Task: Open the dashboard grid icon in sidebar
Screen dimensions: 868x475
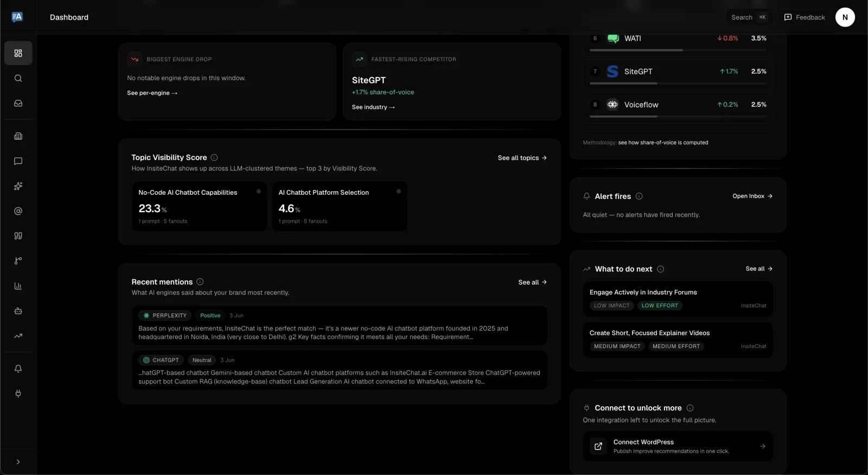Action: tap(18, 53)
